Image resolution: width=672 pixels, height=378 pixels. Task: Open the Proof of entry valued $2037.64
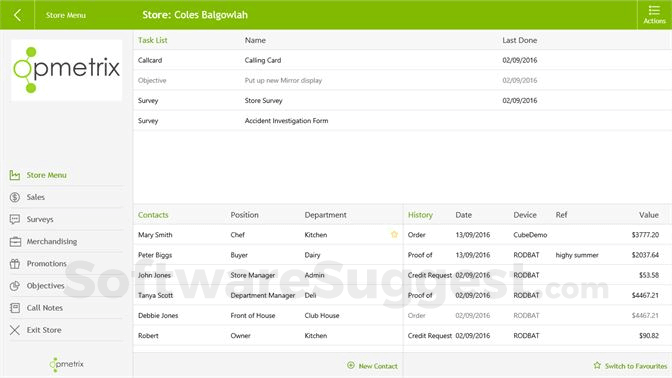coord(537,255)
